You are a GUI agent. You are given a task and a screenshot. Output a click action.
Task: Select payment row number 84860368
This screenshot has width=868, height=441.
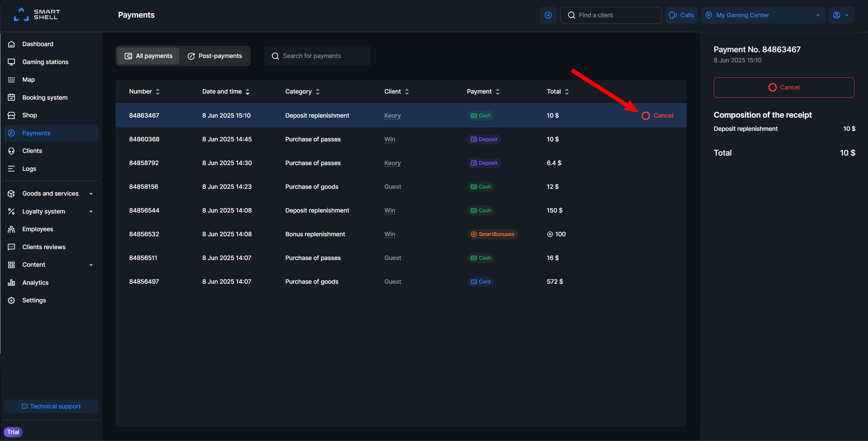click(401, 139)
